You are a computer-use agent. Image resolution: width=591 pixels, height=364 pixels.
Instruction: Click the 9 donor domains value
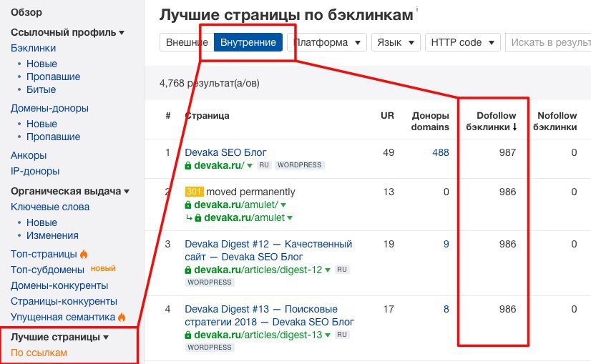(446, 244)
